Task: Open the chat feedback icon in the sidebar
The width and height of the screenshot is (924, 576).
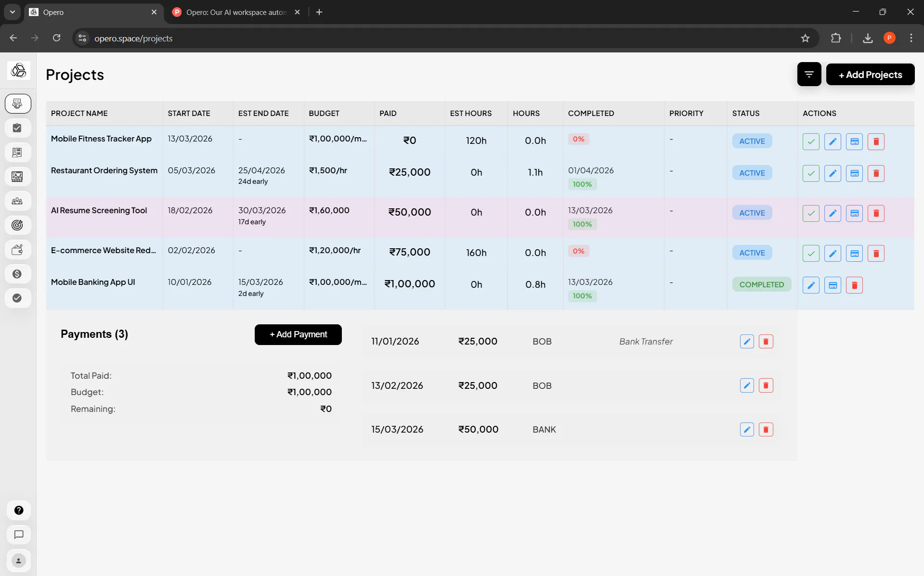Action: tap(19, 535)
